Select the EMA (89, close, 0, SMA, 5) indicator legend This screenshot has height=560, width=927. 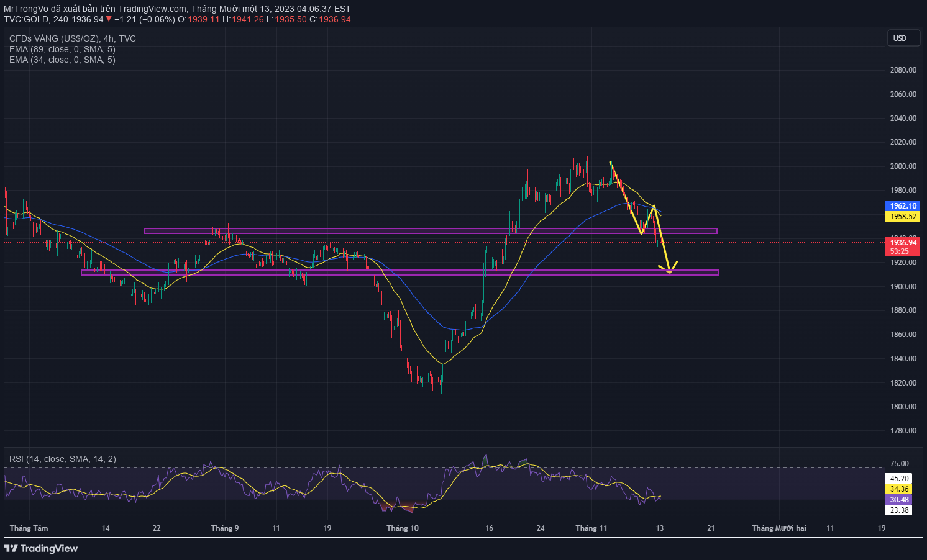click(x=62, y=49)
